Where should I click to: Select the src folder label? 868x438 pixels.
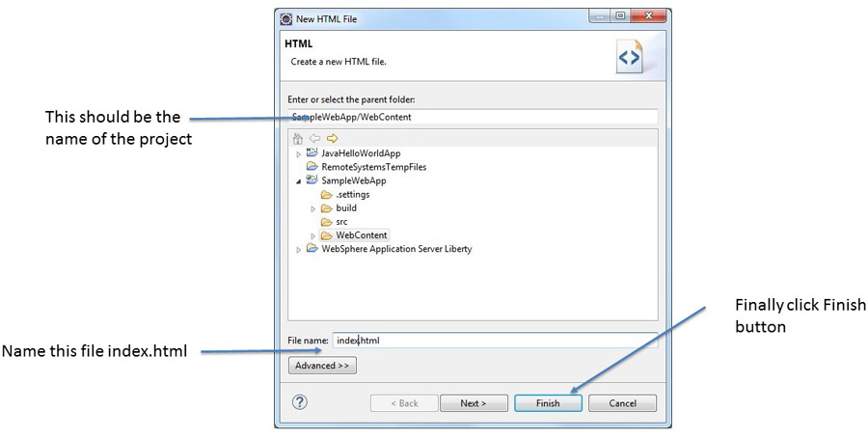341,222
